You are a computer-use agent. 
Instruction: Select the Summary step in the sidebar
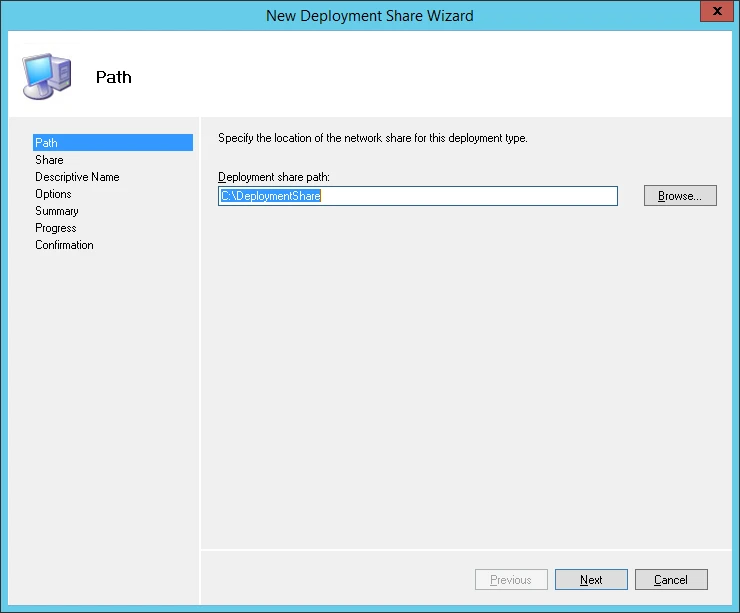[57, 211]
